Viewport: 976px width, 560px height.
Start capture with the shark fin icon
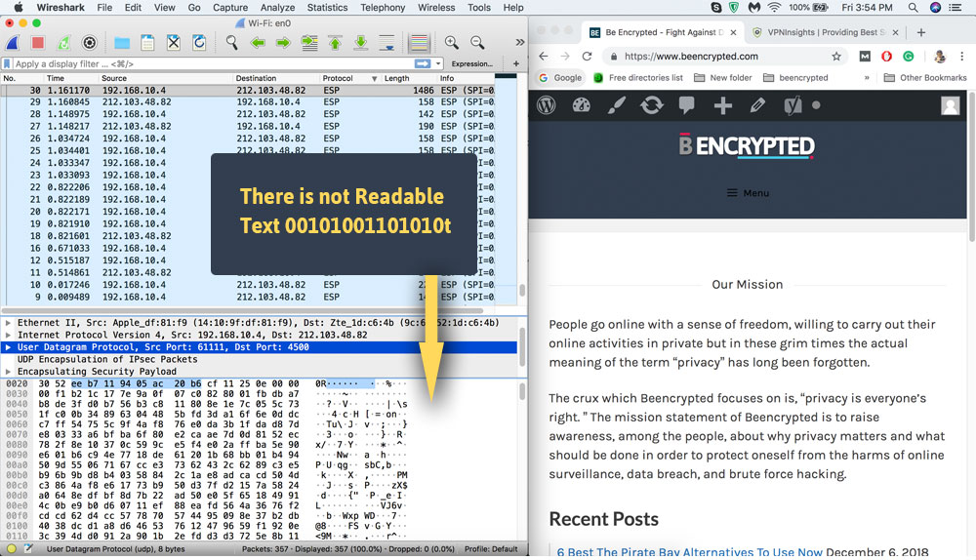pos(14,43)
